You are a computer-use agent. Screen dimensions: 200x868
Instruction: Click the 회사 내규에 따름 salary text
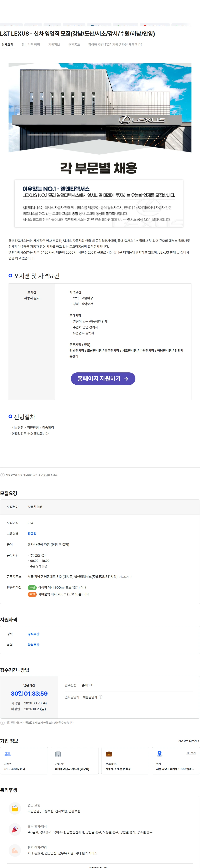pos(49,545)
